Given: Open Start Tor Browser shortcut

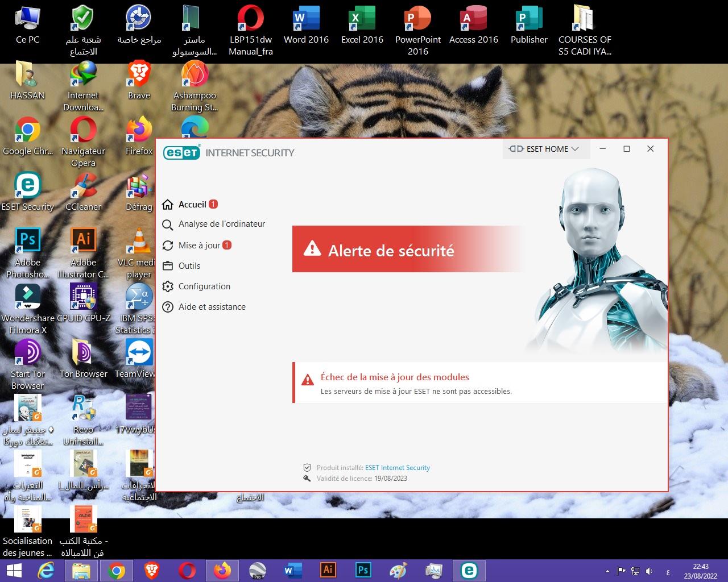Looking at the screenshot, I should click(x=27, y=364).
